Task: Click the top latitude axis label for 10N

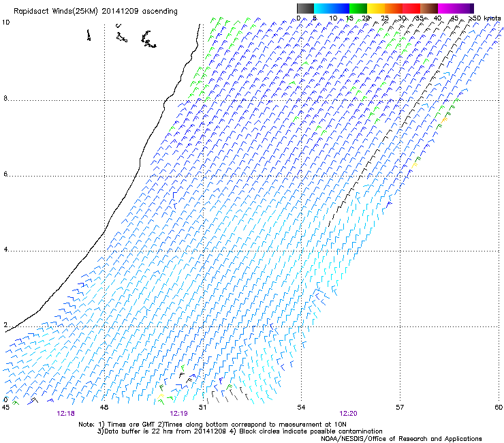Action: point(5,22)
